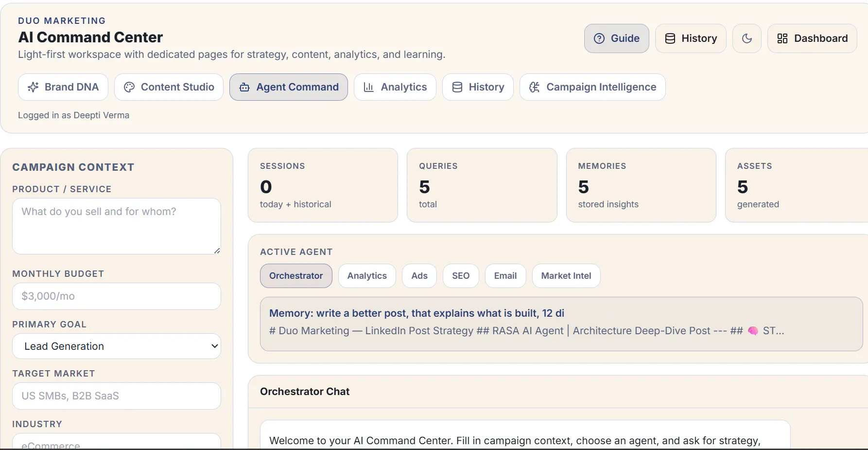
Task: Click the grid icon in Dashboard button
Action: [x=782, y=38]
